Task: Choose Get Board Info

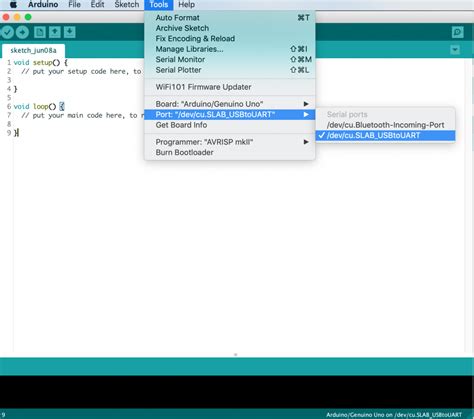Action: click(x=230, y=125)
